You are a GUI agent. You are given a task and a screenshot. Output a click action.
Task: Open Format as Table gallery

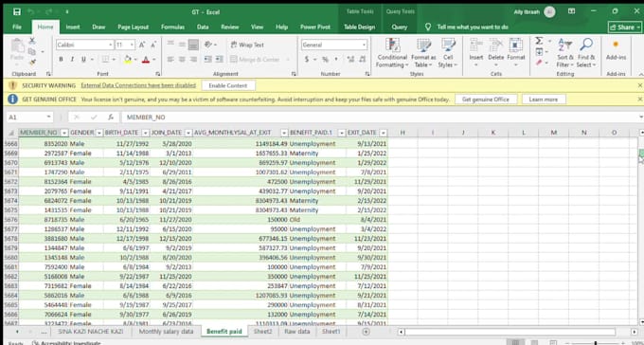pos(423,53)
